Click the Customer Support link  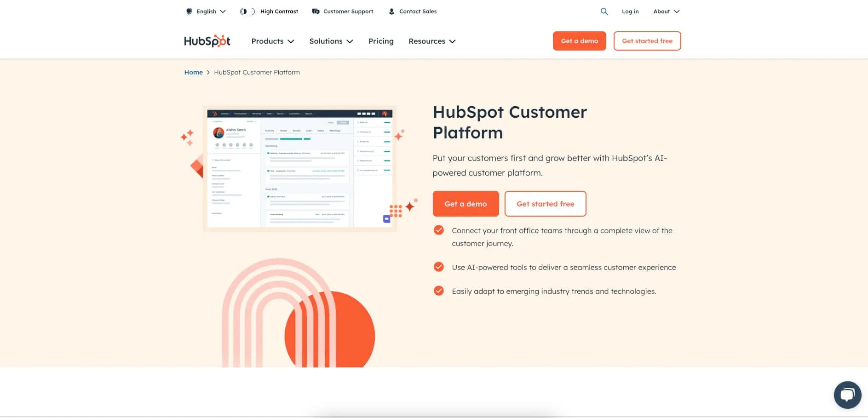point(348,11)
